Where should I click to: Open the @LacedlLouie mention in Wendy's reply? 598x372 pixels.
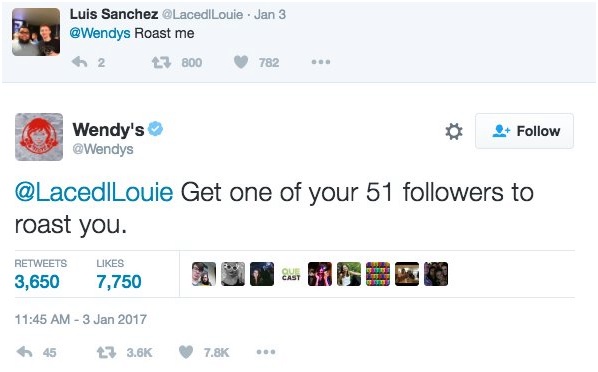[94, 192]
